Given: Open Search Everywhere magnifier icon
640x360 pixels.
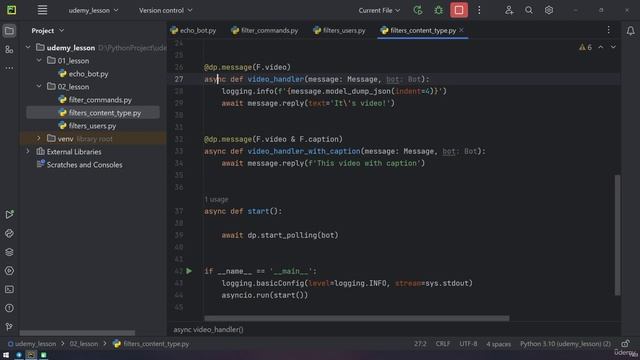Looking at the screenshot, I should [x=529, y=10].
